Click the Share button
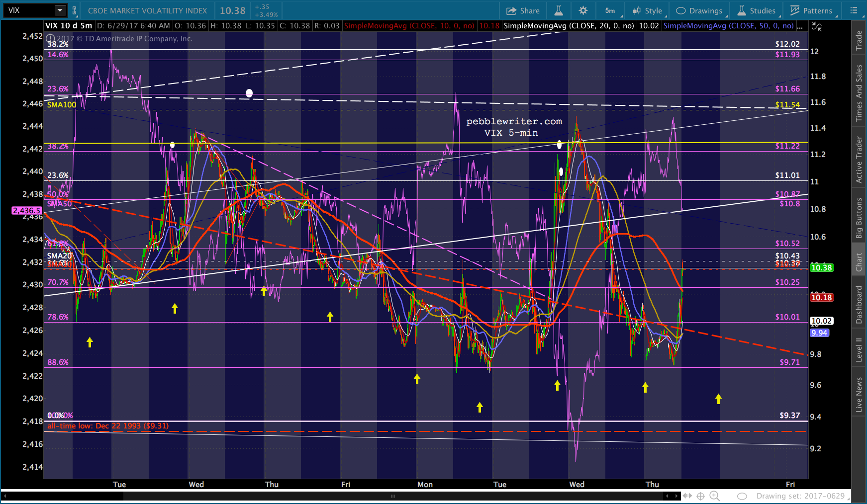 (523, 10)
